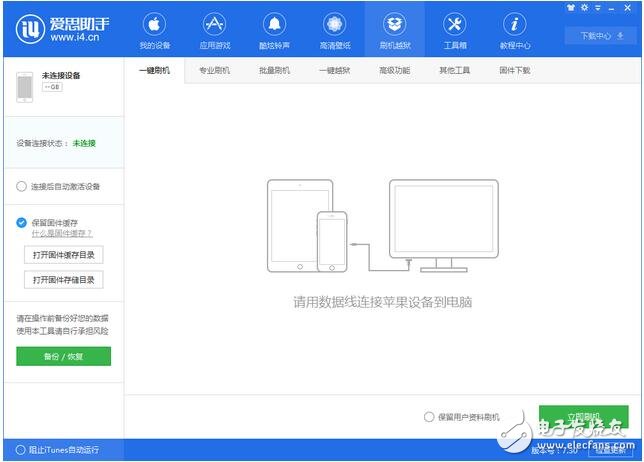Click 打开固件缓存目录 button

[64, 255]
